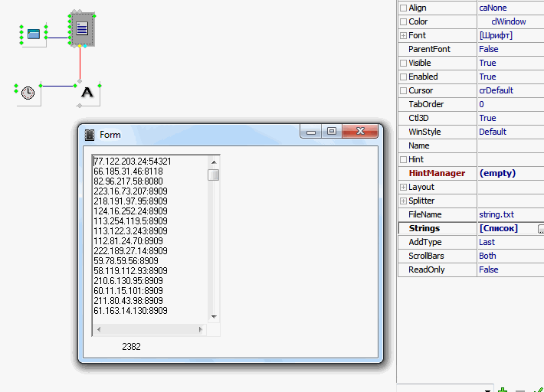544x392 pixels.
Task: Select the Timer clock component
Action: click(28, 93)
